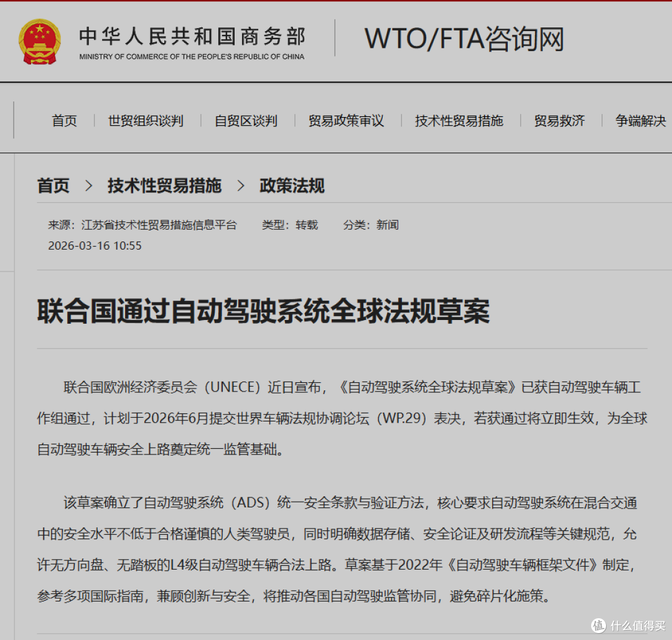Viewport: 672px width, 640px height.
Task: Click the 分类：新闻 label
Action: (x=371, y=225)
